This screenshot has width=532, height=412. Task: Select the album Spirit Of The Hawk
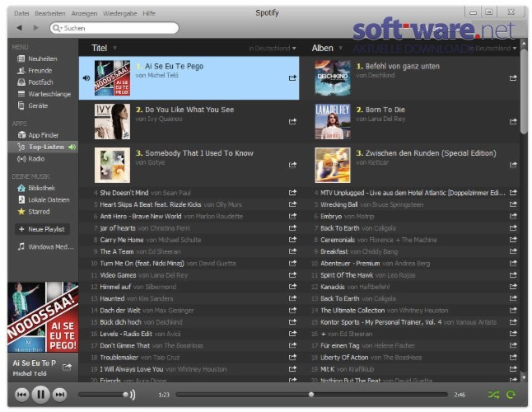click(409, 275)
